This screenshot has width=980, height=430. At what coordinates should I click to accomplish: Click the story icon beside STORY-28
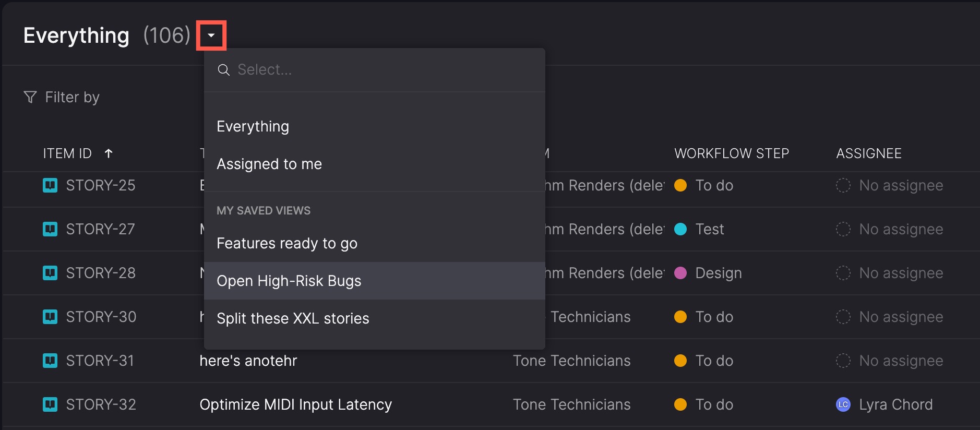pos(50,273)
